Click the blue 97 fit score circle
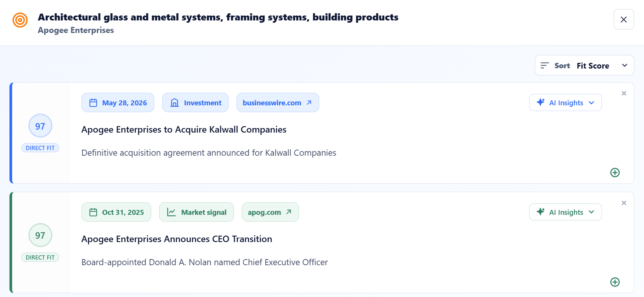The width and height of the screenshot is (644, 297). pyautogui.click(x=40, y=126)
